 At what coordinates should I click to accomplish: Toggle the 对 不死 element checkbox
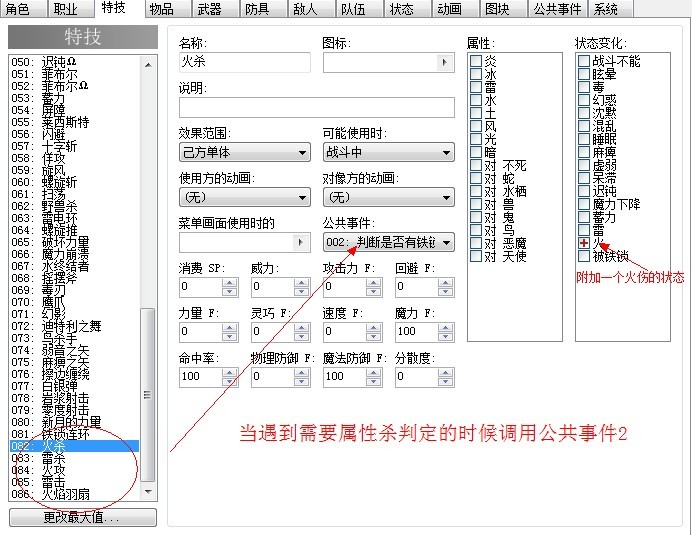pyautogui.click(x=476, y=165)
